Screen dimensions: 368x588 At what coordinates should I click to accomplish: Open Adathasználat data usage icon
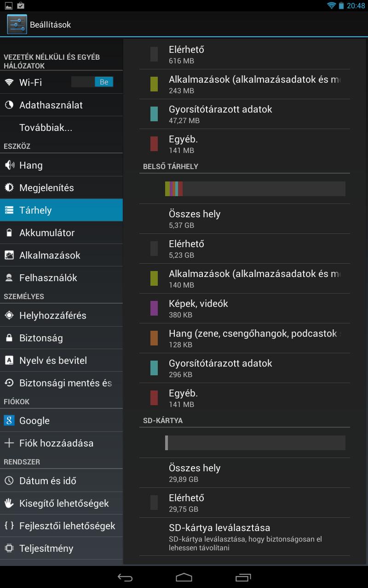[9, 105]
